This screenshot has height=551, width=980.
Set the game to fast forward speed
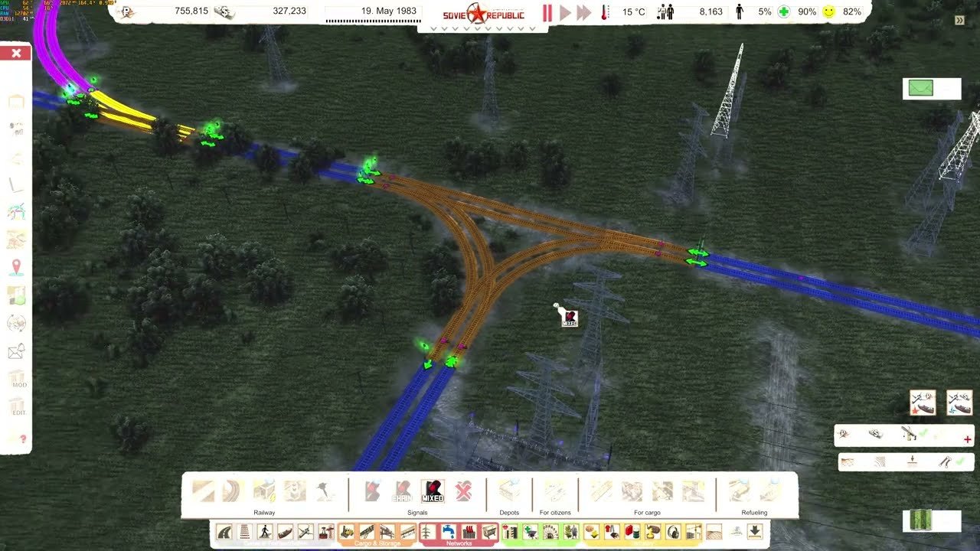584,12
